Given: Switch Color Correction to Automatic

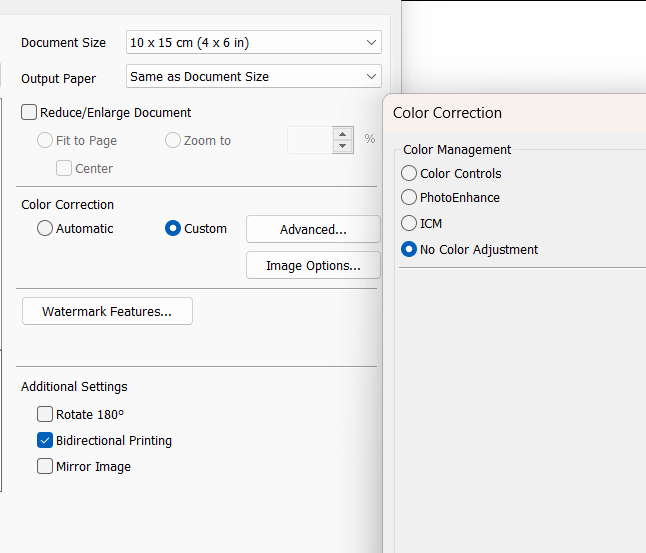Looking at the screenshot, I should click(x=45, y=229).
